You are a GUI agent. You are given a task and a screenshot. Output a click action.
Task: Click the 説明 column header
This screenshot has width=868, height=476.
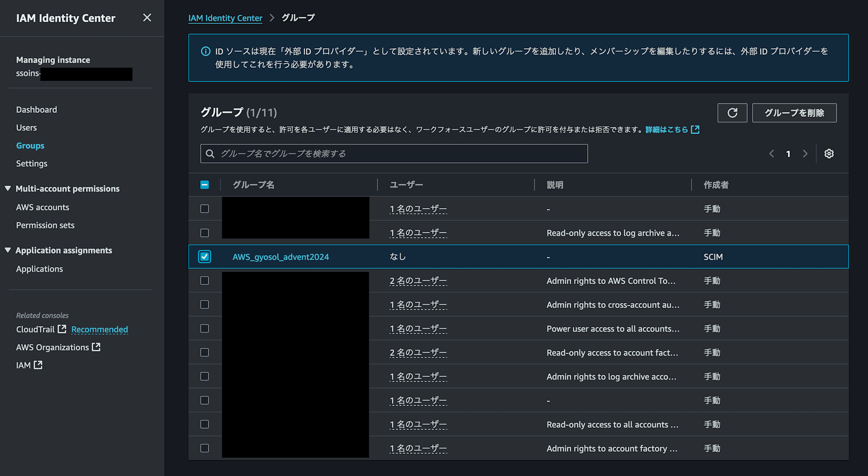pyautogui.click(x=555, y=185)
